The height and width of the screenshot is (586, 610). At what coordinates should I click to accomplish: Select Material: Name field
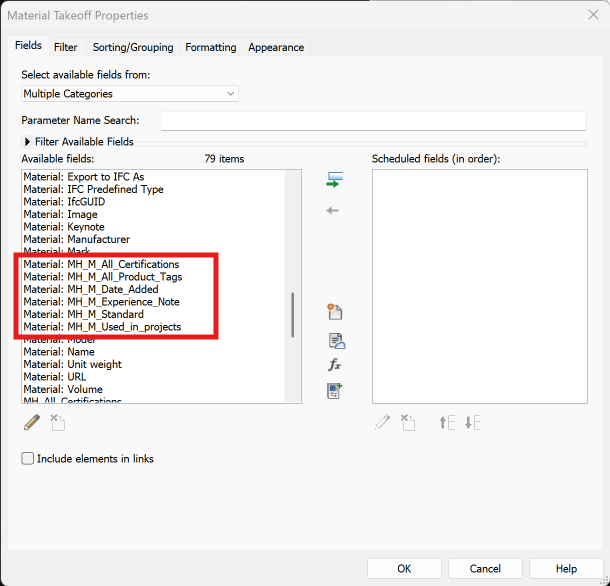click(x=59, y=352)
